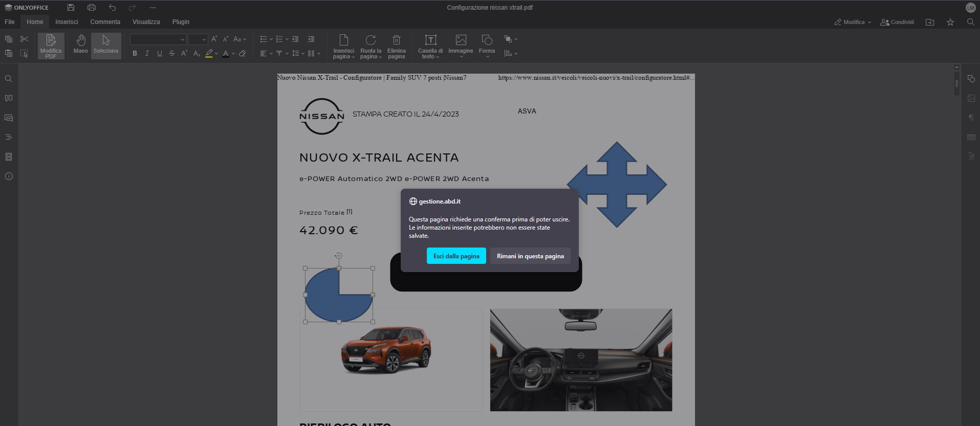980x426 pixels.
Task: Open the page thumbnails panel in left sidebar
Action: [9, 156]
